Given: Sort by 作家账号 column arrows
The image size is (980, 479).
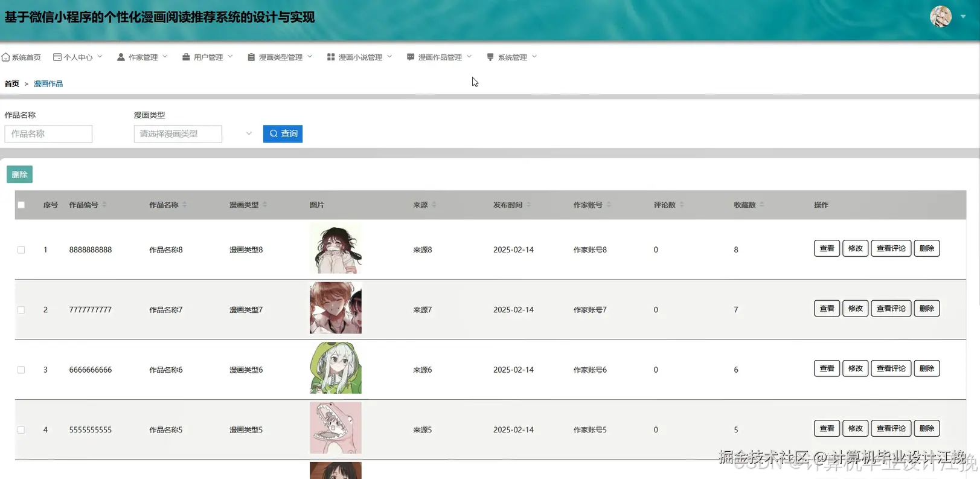Looking at the screenshot, I should pyautogui.click(x=609, y=205).
